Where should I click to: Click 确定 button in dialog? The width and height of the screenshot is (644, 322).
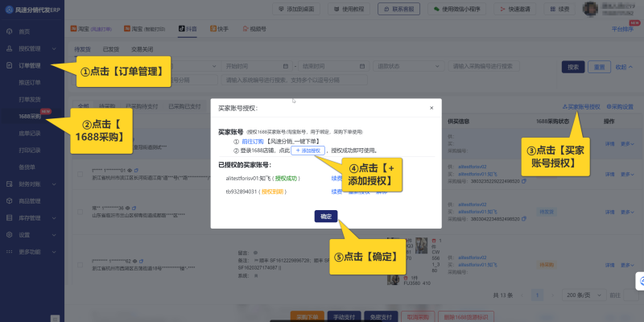click(x=325, y=216)
